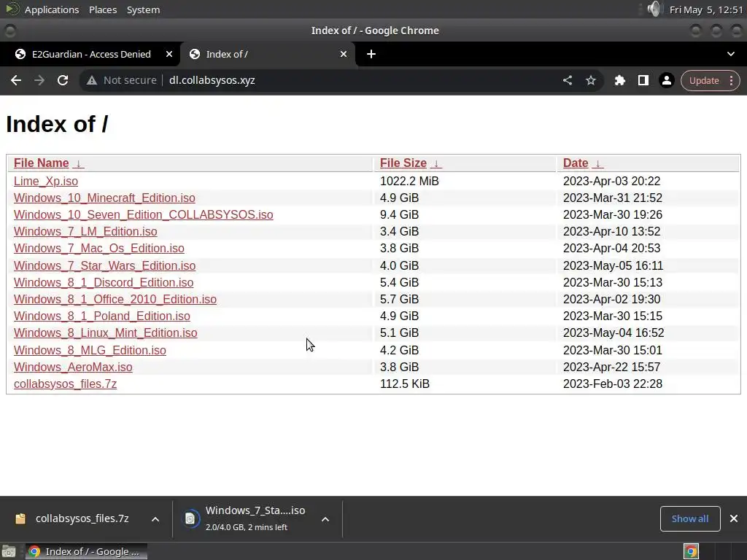Click the Windows_7_Sta....iso download item
Screen dimensions: 747x560
(255, 518)
